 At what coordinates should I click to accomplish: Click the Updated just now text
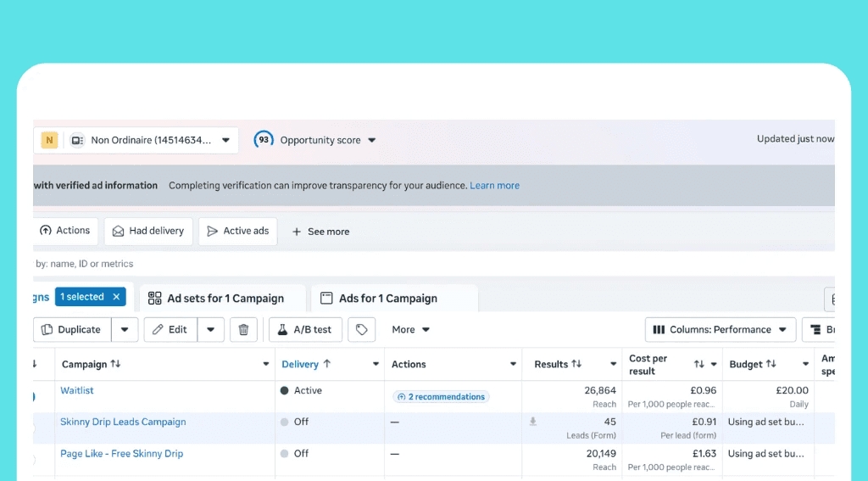point(795,139)
